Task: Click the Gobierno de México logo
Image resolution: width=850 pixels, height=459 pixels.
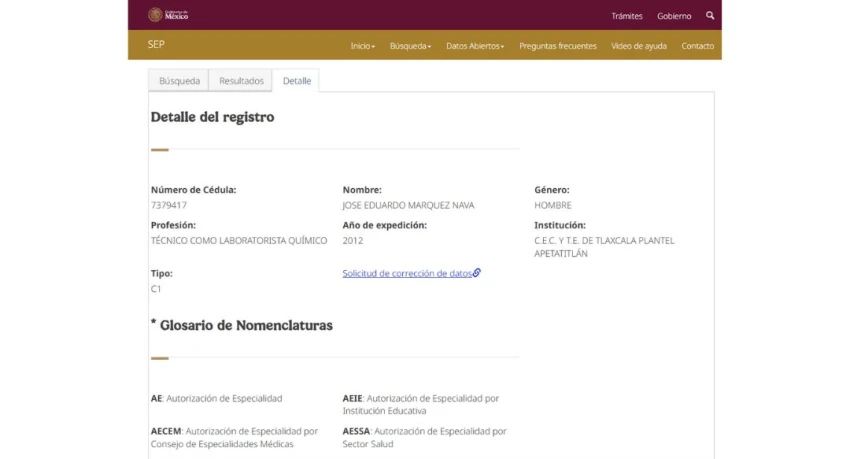Action: point(168,15)
